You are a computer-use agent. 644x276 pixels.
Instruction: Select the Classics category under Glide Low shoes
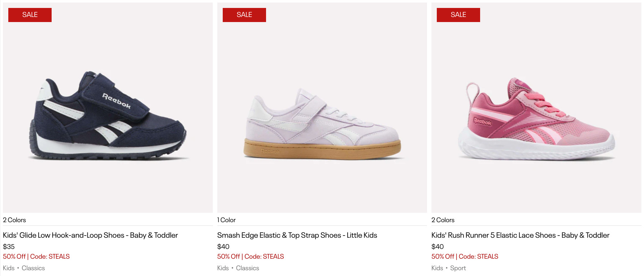pyautogui.click(x=33, y=268)
